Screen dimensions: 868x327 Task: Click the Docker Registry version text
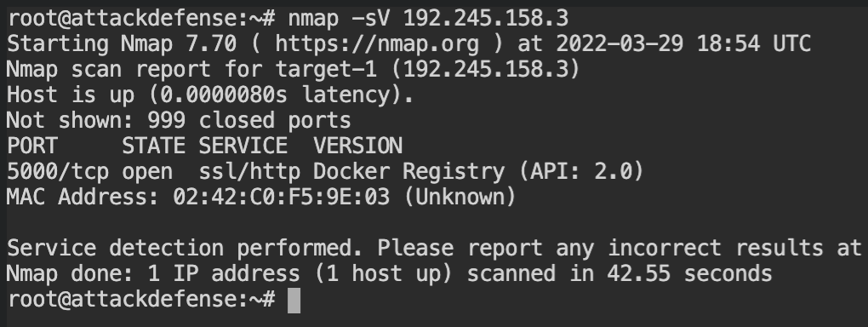478,171
